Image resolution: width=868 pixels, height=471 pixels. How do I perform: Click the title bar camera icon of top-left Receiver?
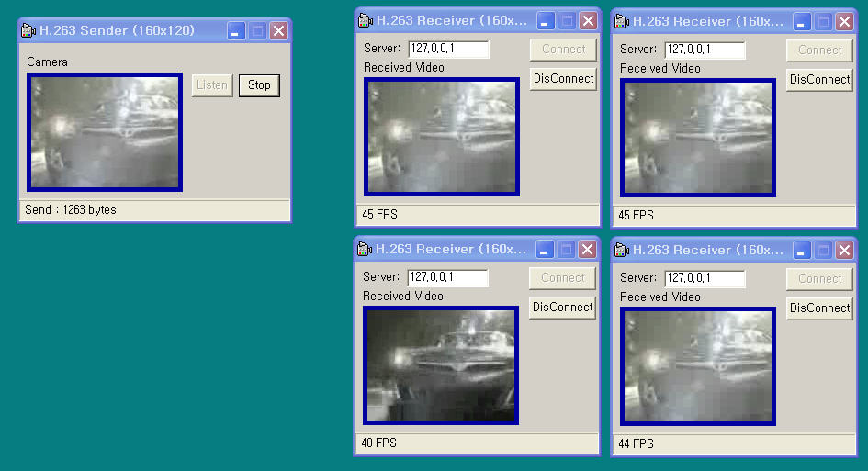(x=366, y=21)
